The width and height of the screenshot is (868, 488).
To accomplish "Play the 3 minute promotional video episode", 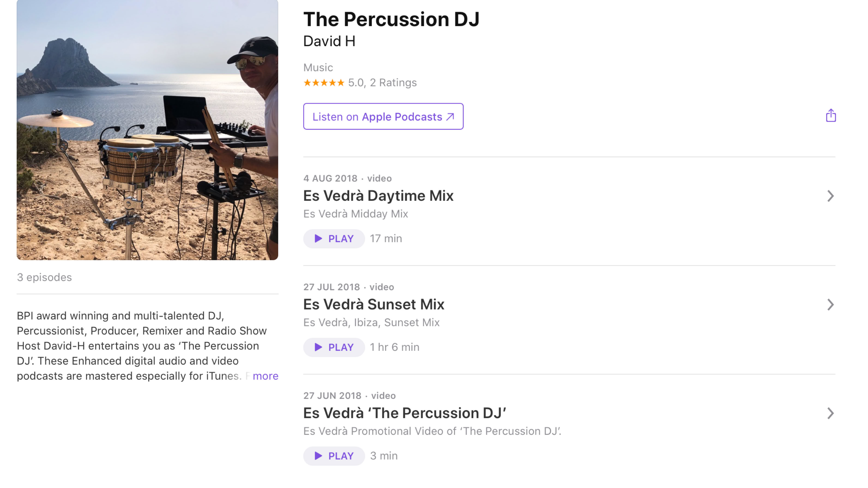I will [x=334, y=456].
